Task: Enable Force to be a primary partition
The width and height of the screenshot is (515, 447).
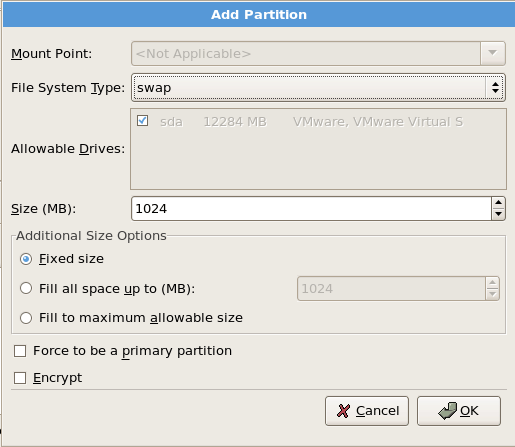Action: click(x=20, y=351)
